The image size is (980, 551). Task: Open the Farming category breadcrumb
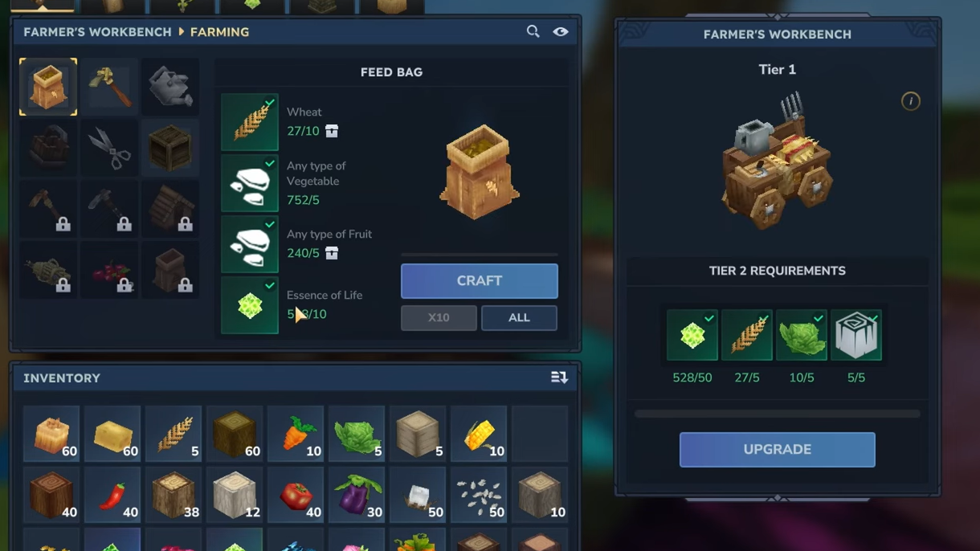tap(219, 32)
